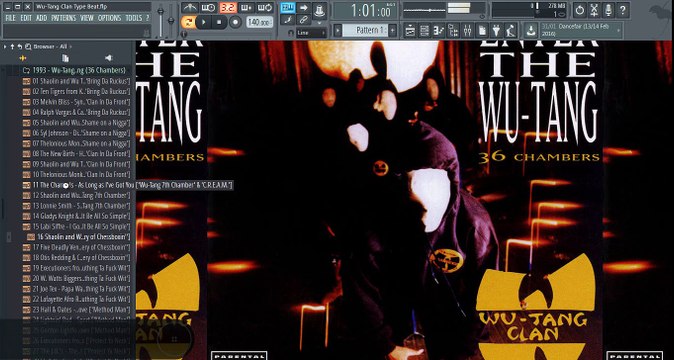Screen dimensions: 674x360
Task: Toggle the 3.2 countdown before recording
Action: [x=228, y=7]
